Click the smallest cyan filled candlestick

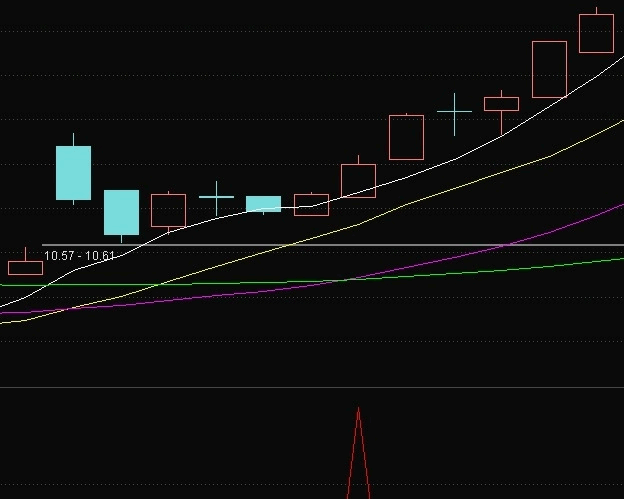263,204
